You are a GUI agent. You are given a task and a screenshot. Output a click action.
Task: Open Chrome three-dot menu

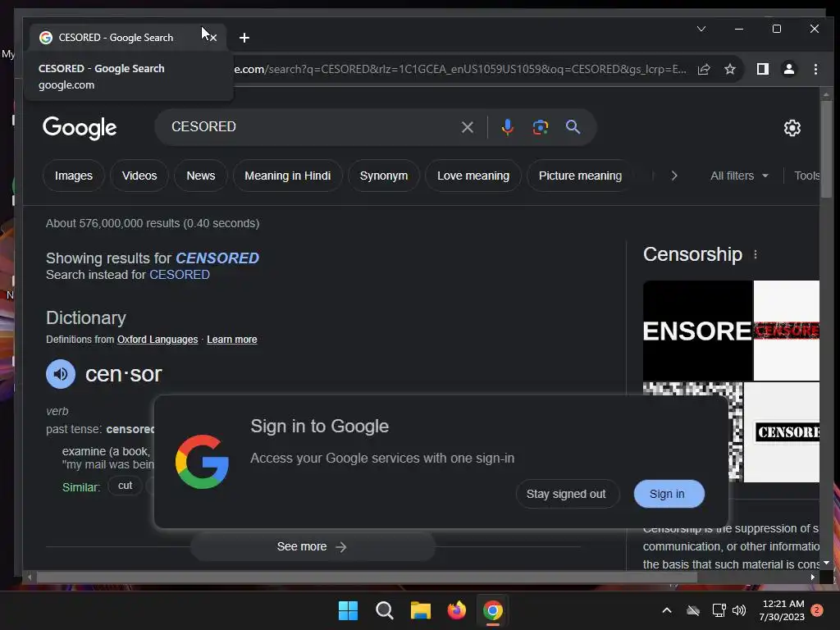(x=815, y=69)
